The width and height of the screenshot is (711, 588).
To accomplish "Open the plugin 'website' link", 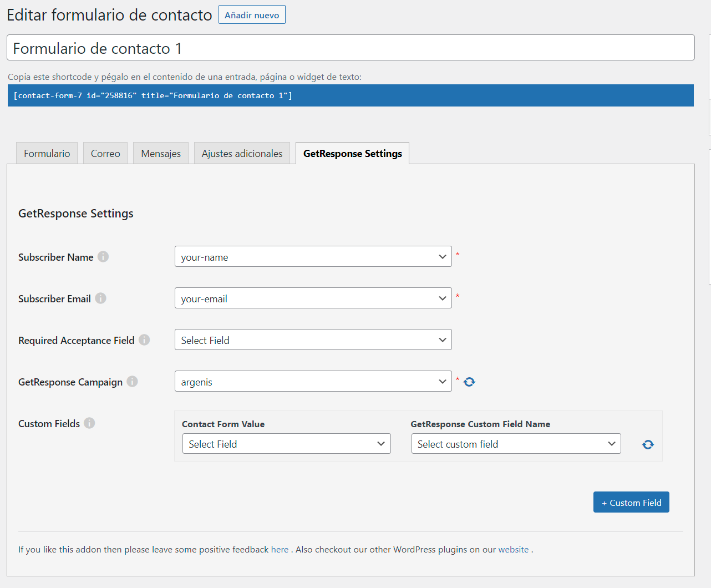I will coord(514,549).
